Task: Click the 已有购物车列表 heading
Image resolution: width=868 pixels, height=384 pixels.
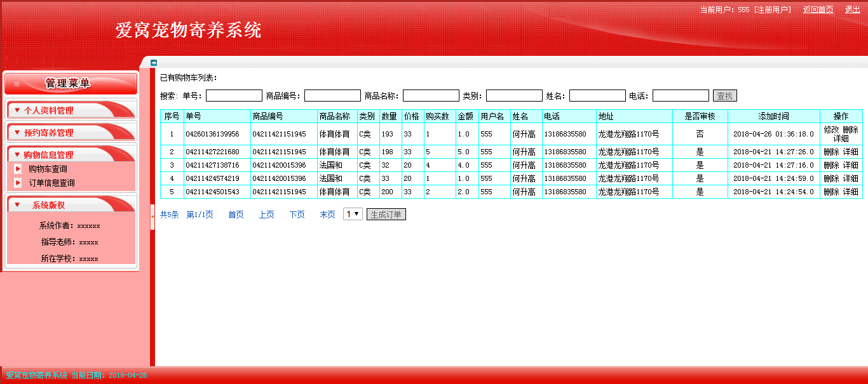Action: point(188,77)
